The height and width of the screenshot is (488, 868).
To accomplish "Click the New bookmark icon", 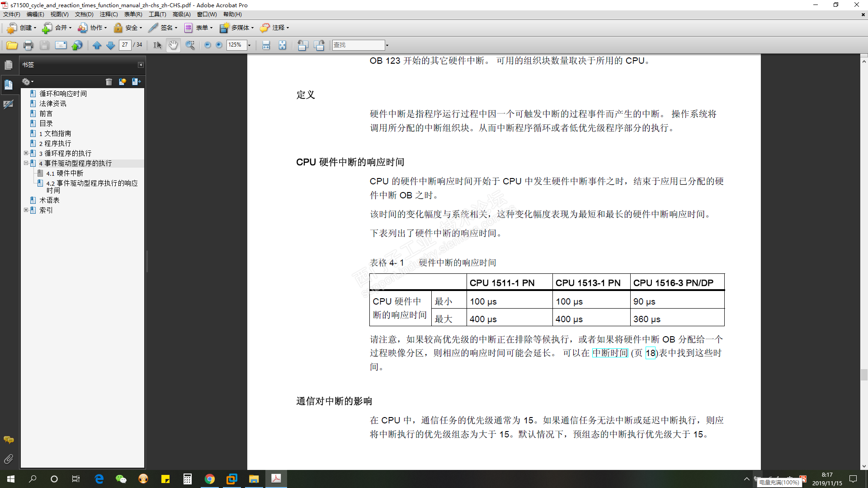I will [122, 82].
